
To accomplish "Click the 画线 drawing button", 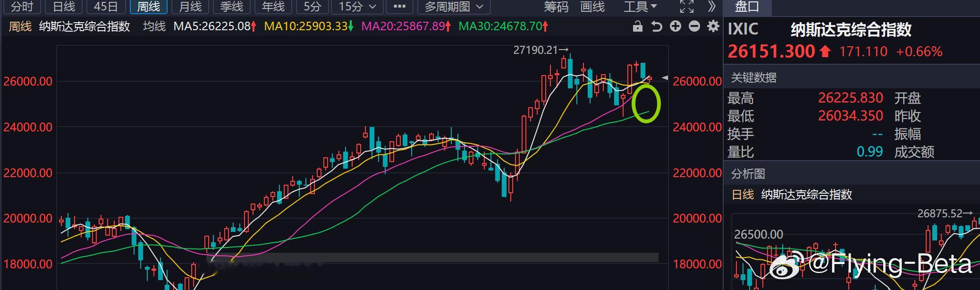I will pos(592,7).
